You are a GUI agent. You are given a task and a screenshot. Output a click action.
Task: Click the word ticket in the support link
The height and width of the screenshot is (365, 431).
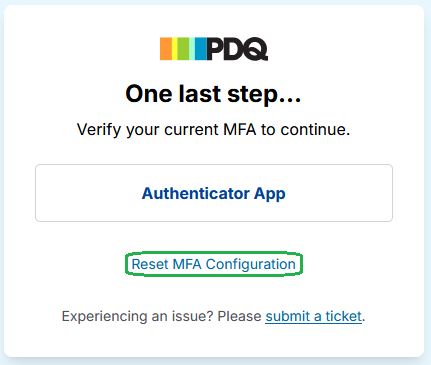(x=344, y=316)
